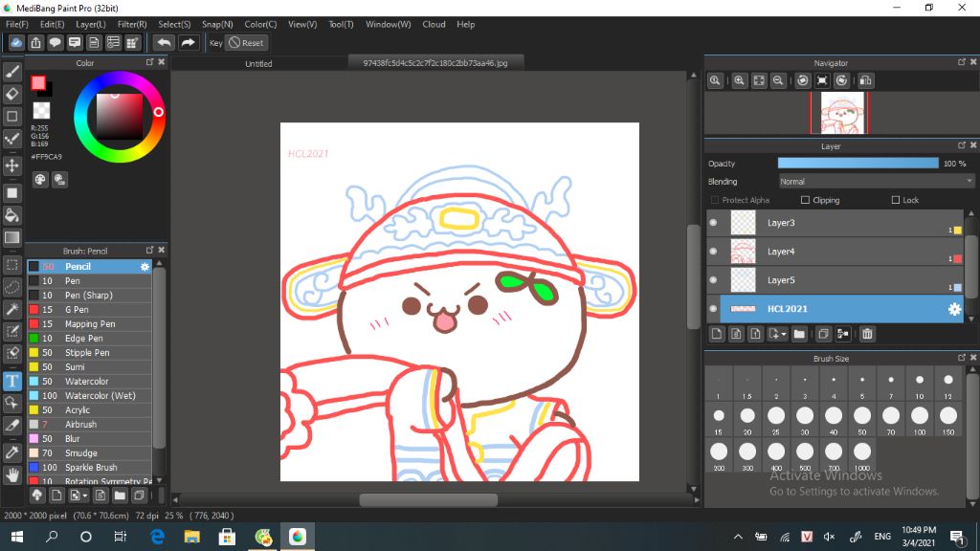Undock the Brush Size panel

(x=961, y=358)
